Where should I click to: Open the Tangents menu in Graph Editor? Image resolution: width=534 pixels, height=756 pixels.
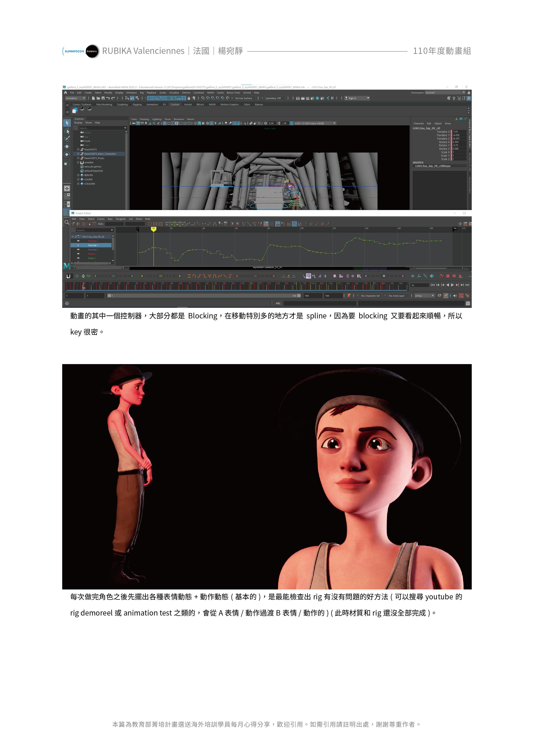click(x=120, y=219)
